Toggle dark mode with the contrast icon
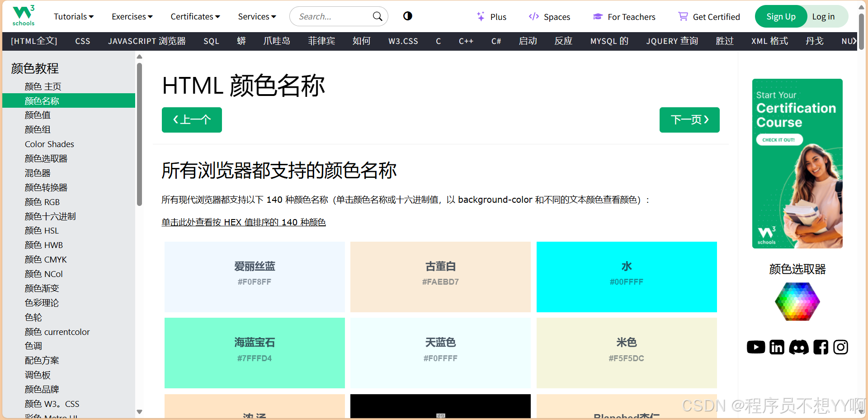The width and height of the screenshot is (868, 420). pos(407,16)
